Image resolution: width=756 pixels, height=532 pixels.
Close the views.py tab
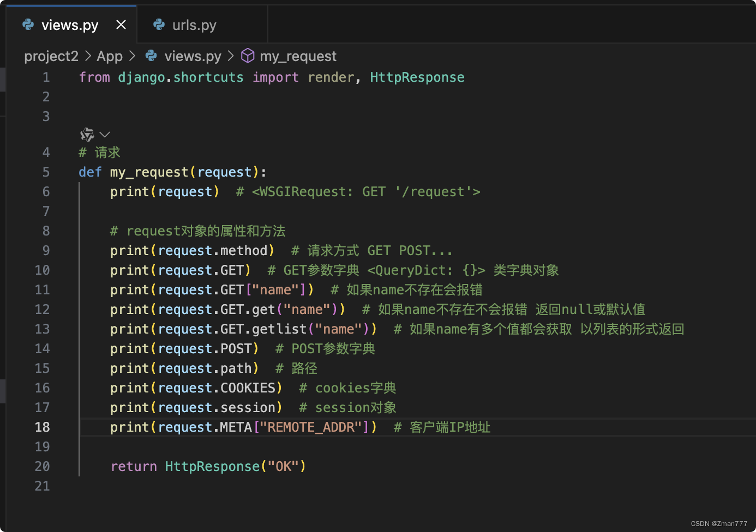(121, 25)
